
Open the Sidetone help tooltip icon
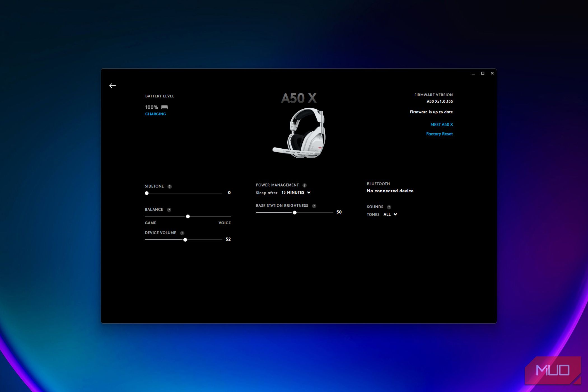point(169,186)
